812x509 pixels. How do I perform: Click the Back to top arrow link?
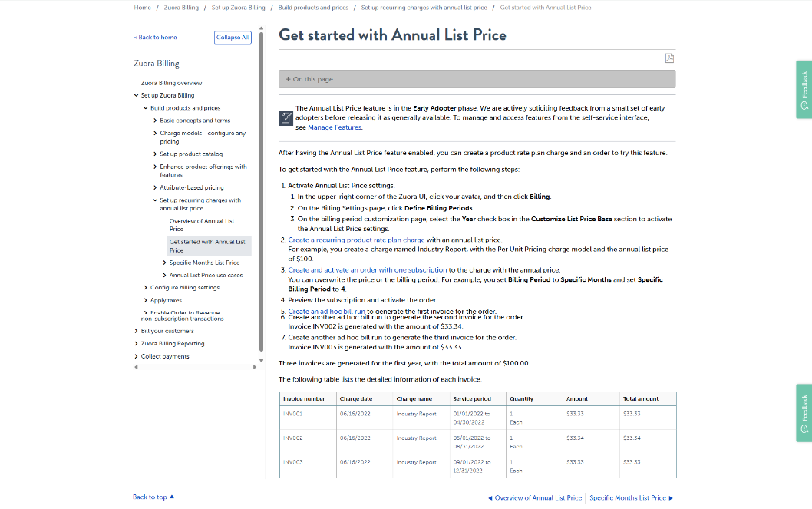click(153, 497)
